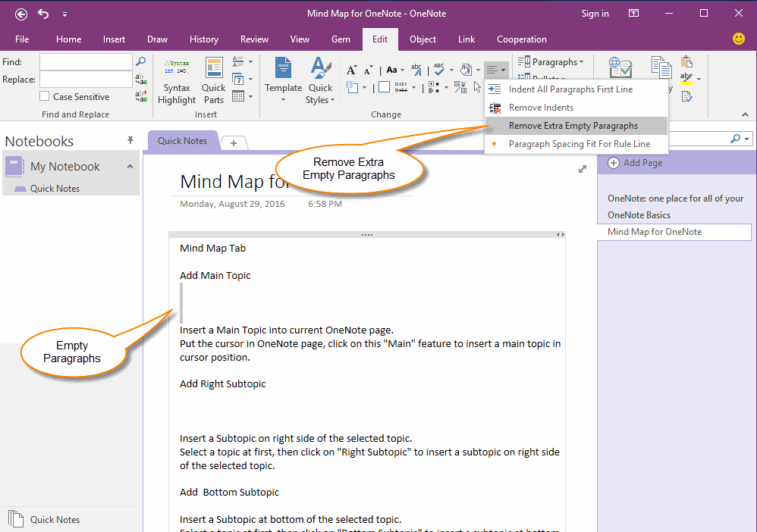Click the select cursor arrow icon
Viewport: 757px width, 532px height.
pos(477,87)
